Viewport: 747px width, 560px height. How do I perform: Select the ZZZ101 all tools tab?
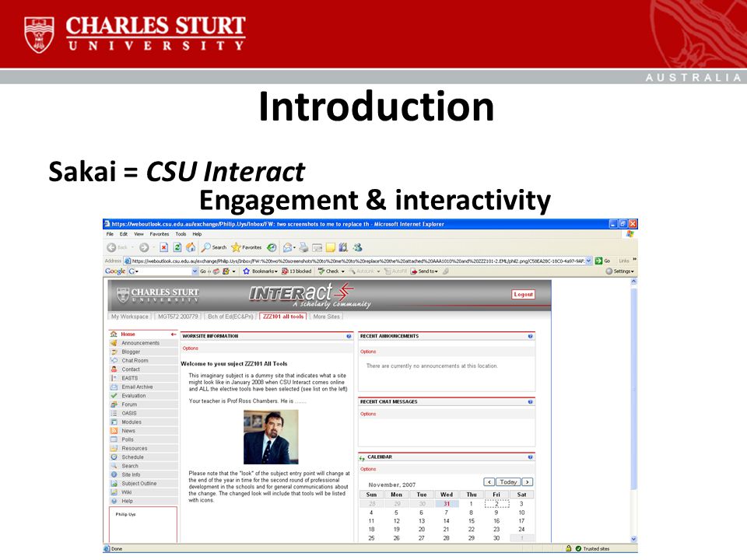[283, 317]
